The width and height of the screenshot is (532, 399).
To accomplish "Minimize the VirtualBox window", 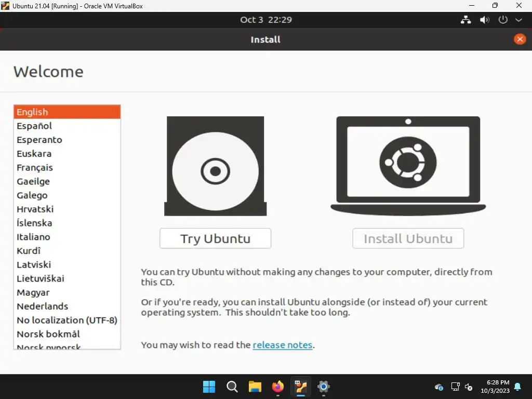I will pos(472,5).
